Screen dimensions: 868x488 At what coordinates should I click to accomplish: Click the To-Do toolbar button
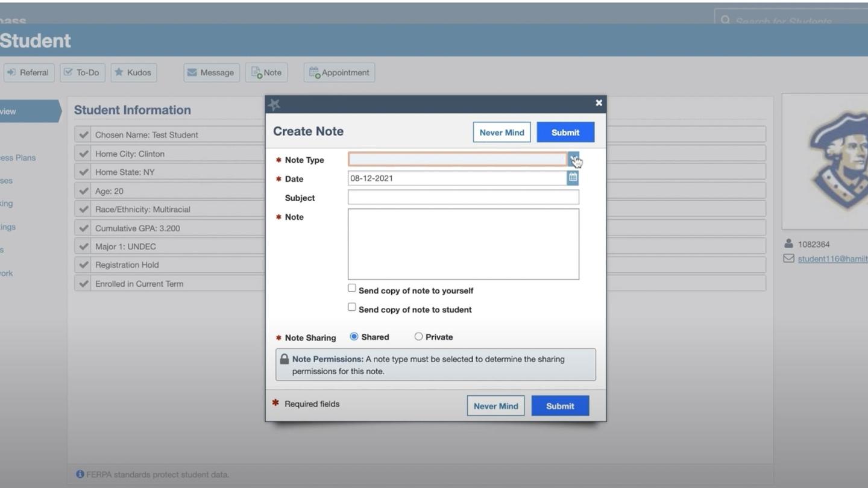point(83,72)
